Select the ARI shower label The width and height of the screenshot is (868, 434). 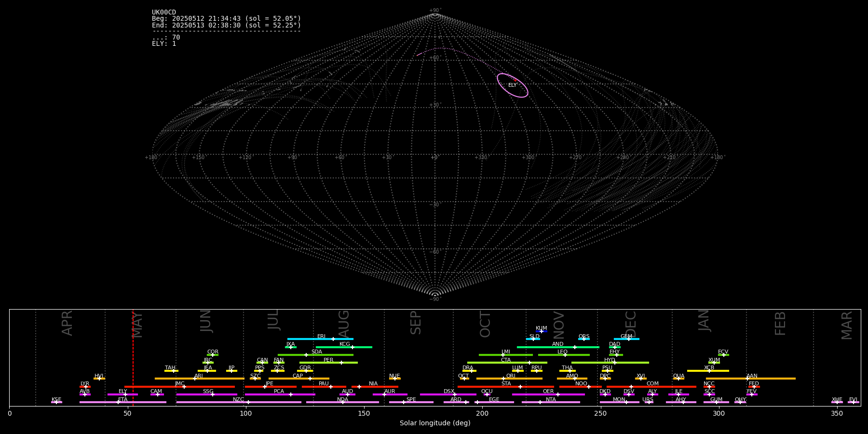click(x=199, y=376)
